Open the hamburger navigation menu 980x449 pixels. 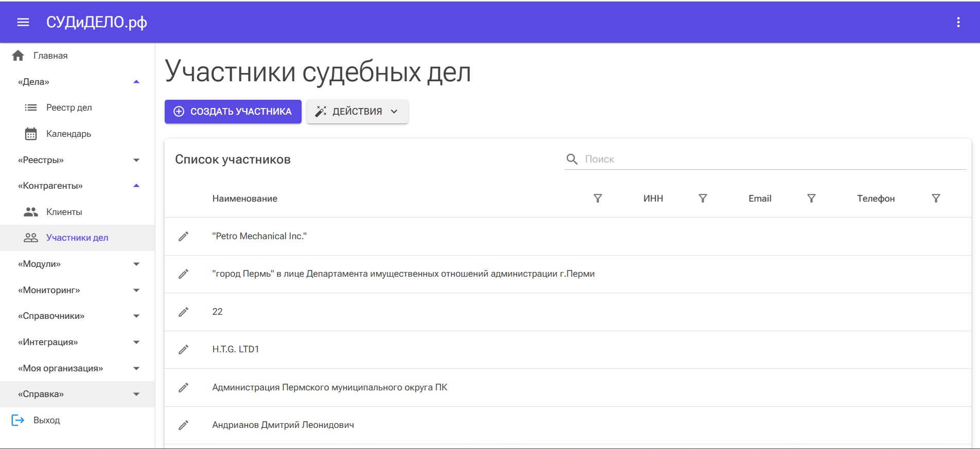click(23, 22)
